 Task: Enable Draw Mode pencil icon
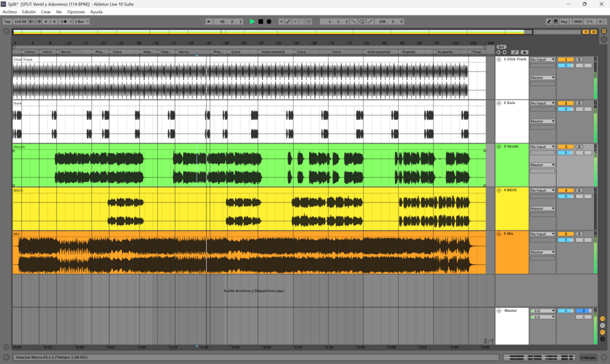coord(549,22)
